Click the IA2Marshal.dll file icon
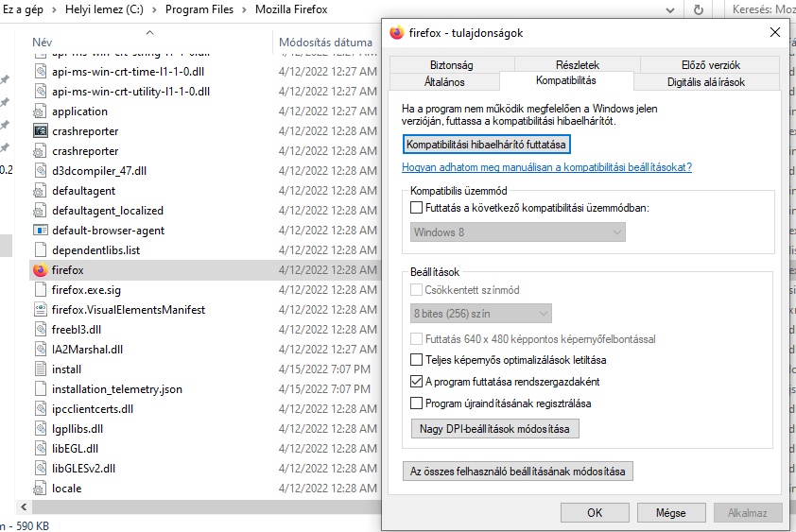This screenshot has width=796, height=532. point(41,350)
